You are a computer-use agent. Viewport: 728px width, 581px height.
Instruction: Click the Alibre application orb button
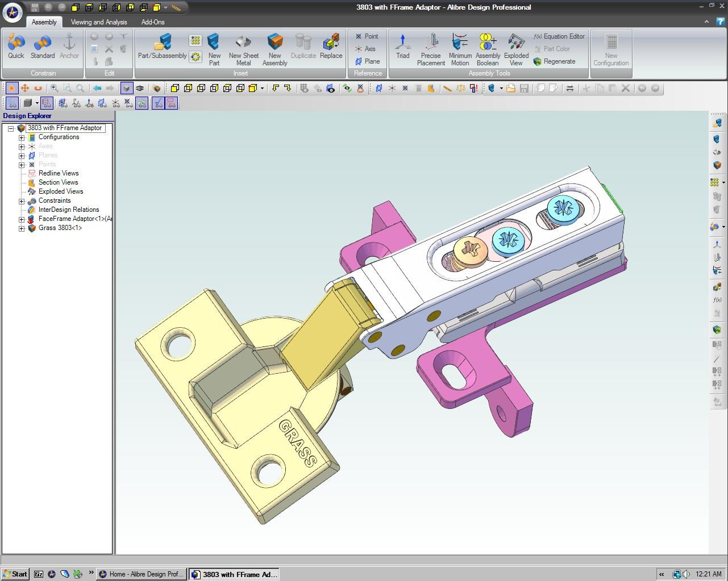click(x=12, y=11)
